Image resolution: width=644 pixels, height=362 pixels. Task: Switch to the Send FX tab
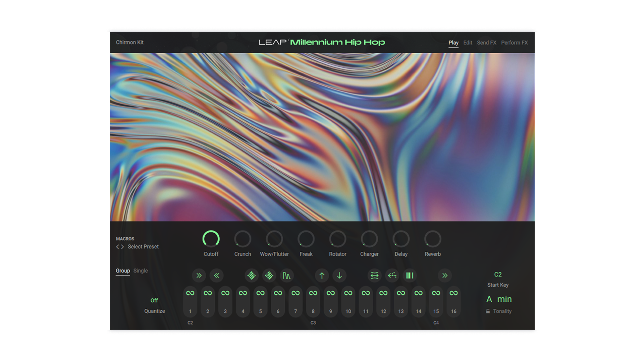coord(486,43)
